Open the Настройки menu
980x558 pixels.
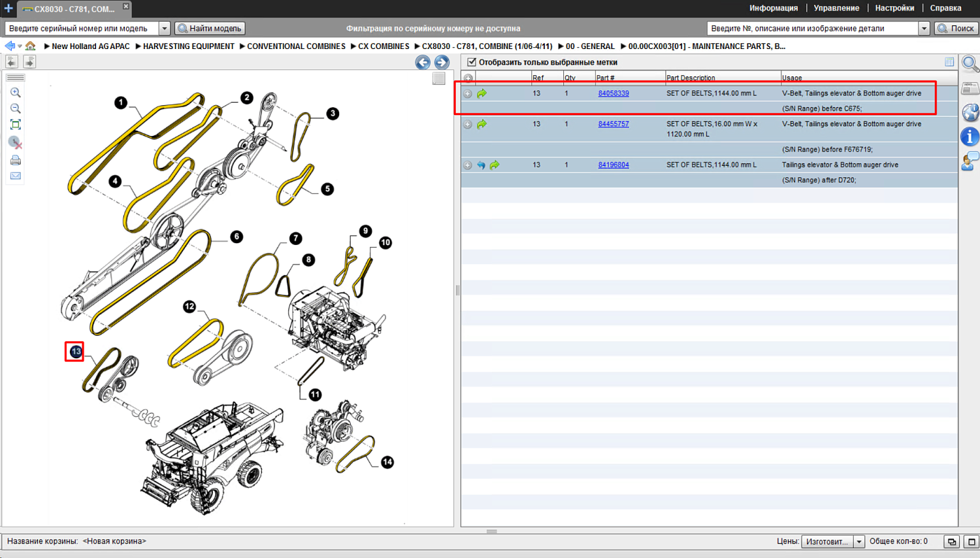click(x=894, y=8)
